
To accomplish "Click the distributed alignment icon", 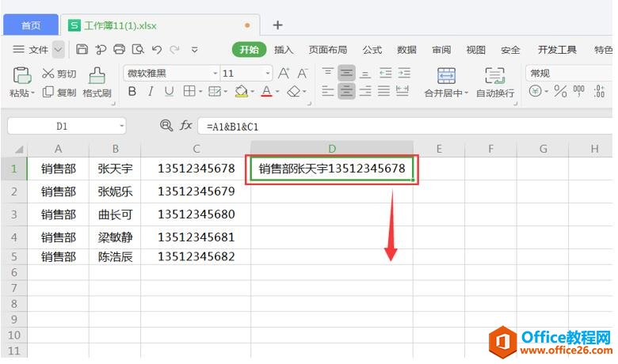I will coord(402,91).
